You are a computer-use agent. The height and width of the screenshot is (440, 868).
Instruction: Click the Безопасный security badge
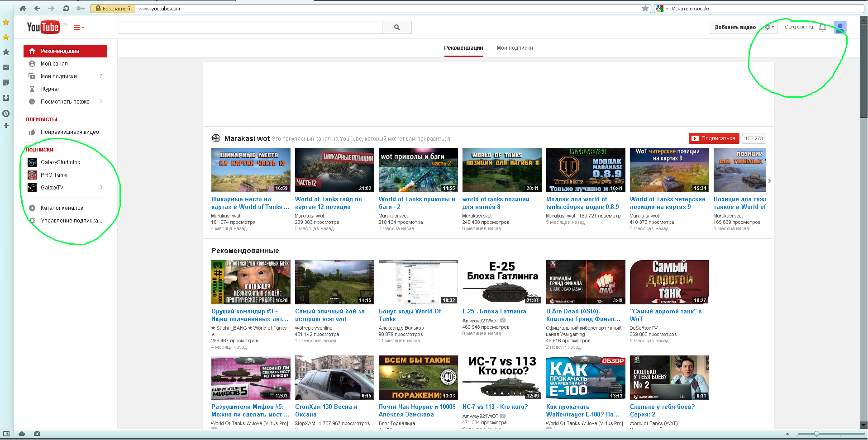tap(113, 9)
